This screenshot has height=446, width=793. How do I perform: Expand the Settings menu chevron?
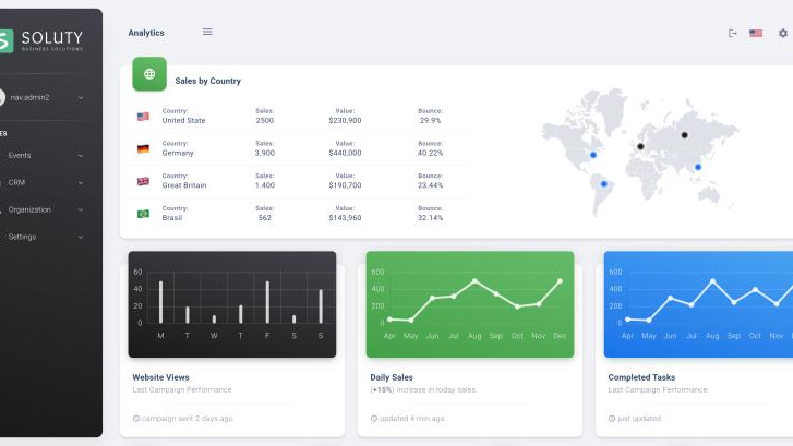[x=80, y=237]
